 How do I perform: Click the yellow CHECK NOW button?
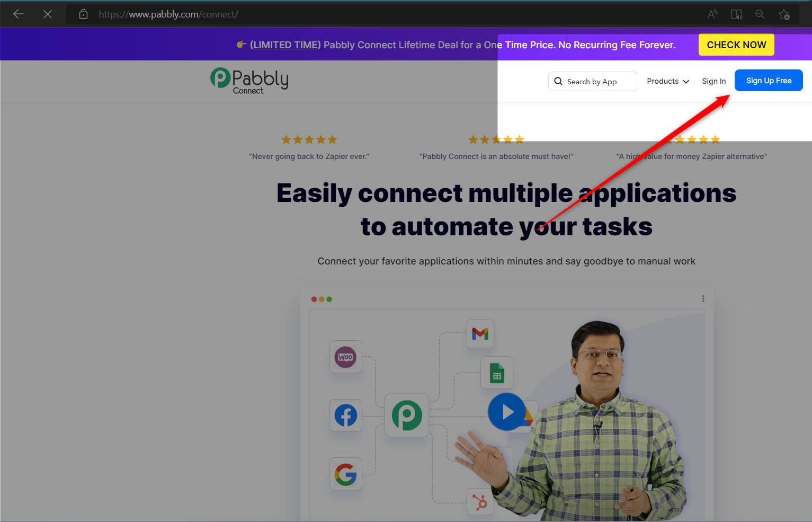(x=736, y=45)
